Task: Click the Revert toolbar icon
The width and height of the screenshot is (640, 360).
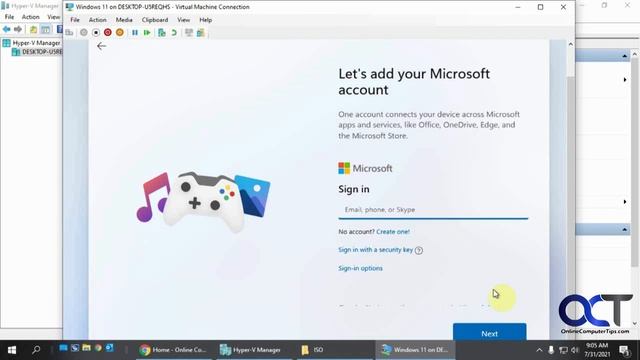Action: coord(174,33)
